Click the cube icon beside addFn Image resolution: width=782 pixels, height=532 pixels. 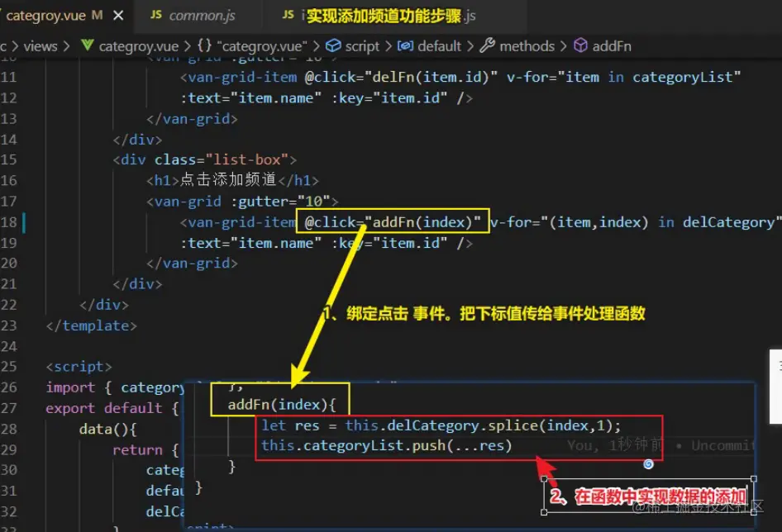[580, 46]
